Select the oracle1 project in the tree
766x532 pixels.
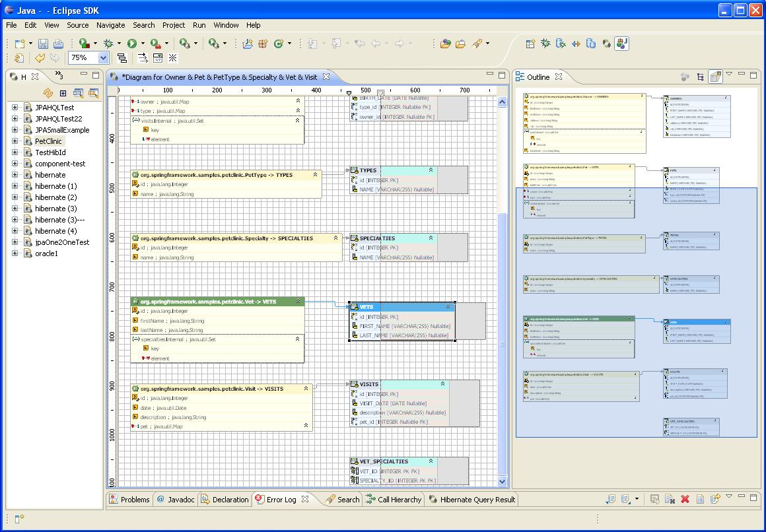pyautogui.click(x=46, y=253)
